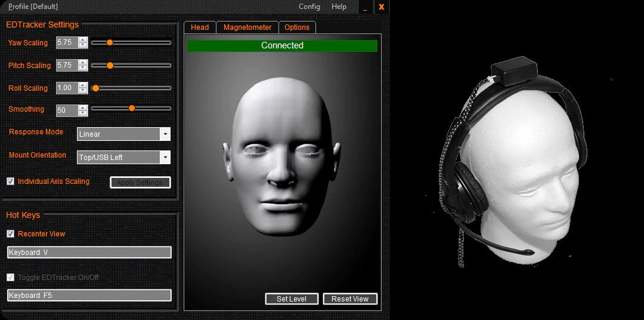Open the Profile [Default] menu
Image resolution: width=644 pixels, height=320 pixels.
pos(33,7)
